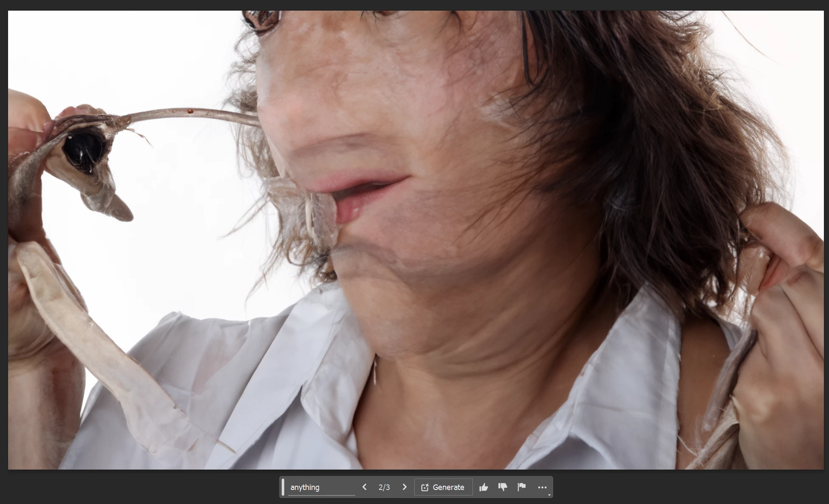The image size is (829, 504).
Task: Go to previous variation arrow
Action: [x=364, y=487]
